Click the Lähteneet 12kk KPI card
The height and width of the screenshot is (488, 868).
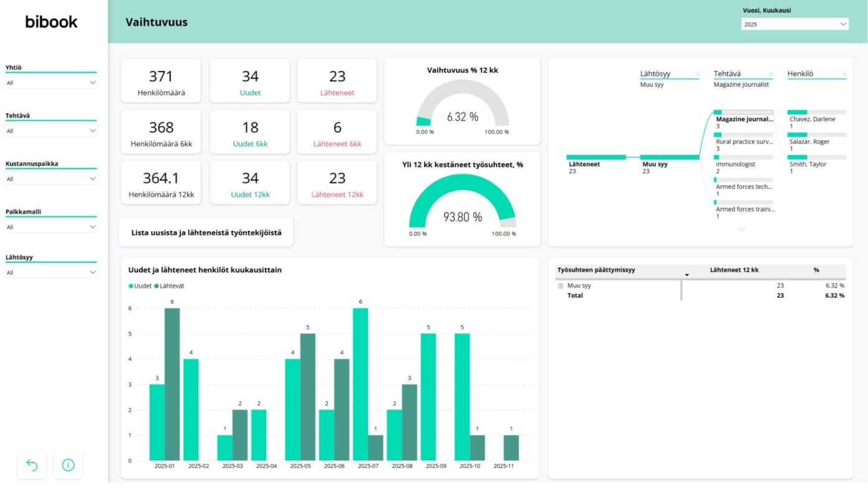tap(337, 182)
